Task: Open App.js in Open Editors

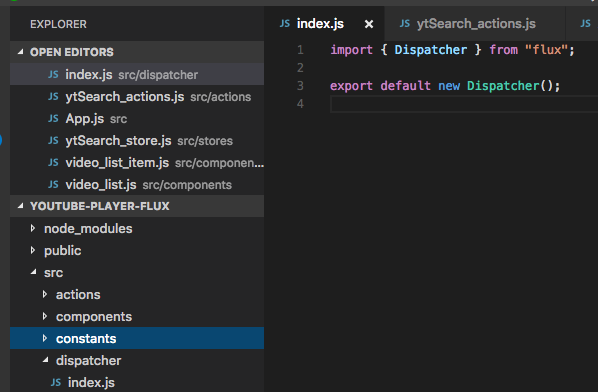Action: point(137,119)
